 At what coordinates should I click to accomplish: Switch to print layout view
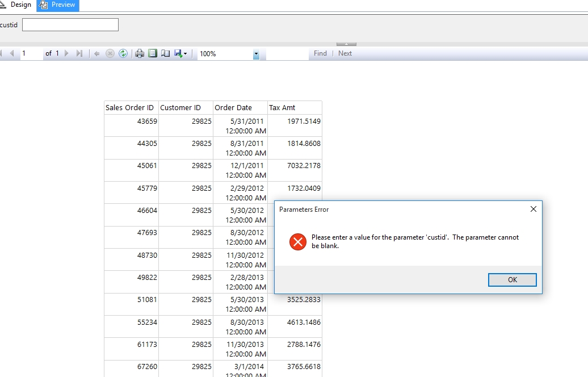click(152, 53)
